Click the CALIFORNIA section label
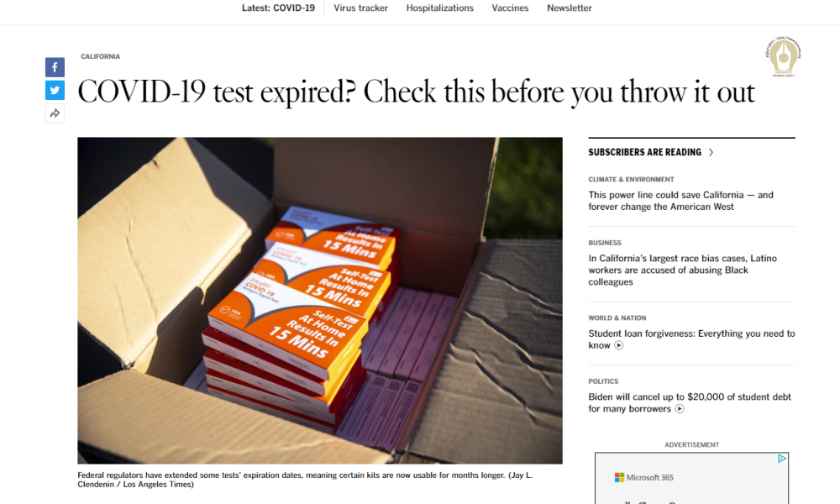This screenshot has height=504, width=840. coord(100,56)
